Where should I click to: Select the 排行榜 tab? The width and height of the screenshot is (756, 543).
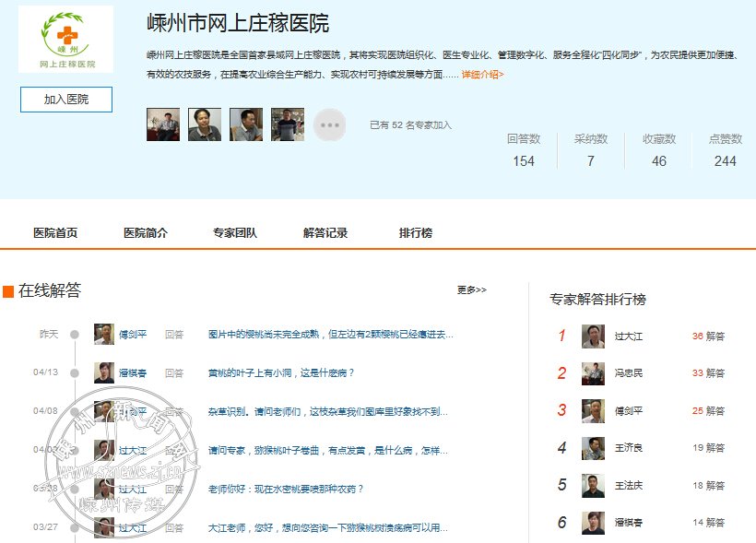(x=416, y=233)
